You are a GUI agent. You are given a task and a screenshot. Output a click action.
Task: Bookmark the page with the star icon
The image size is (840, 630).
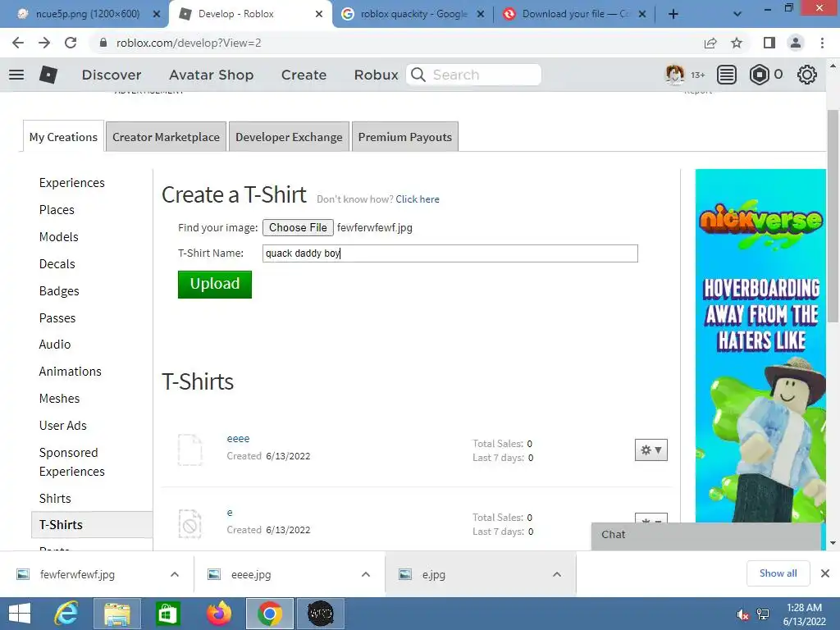(x=737, y=43)
